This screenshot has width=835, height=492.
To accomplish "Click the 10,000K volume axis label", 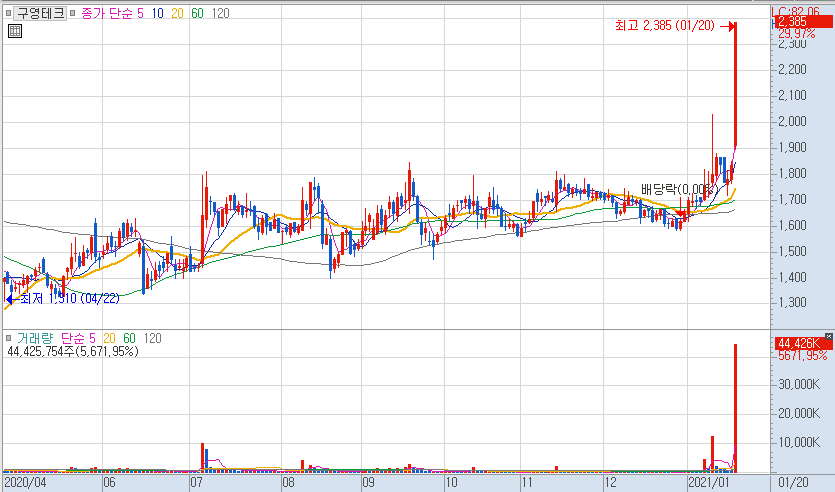I will [x=799, y=442].
